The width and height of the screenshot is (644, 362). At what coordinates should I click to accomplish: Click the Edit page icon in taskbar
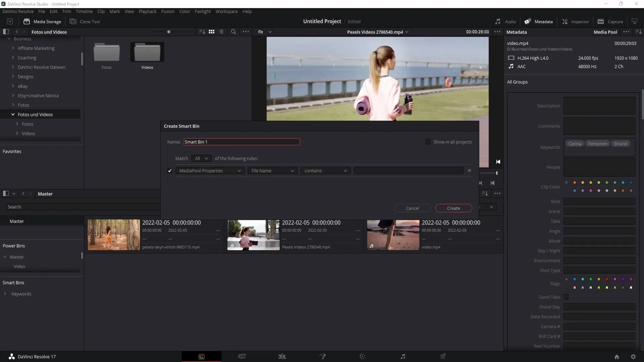(x=282, y=356)
